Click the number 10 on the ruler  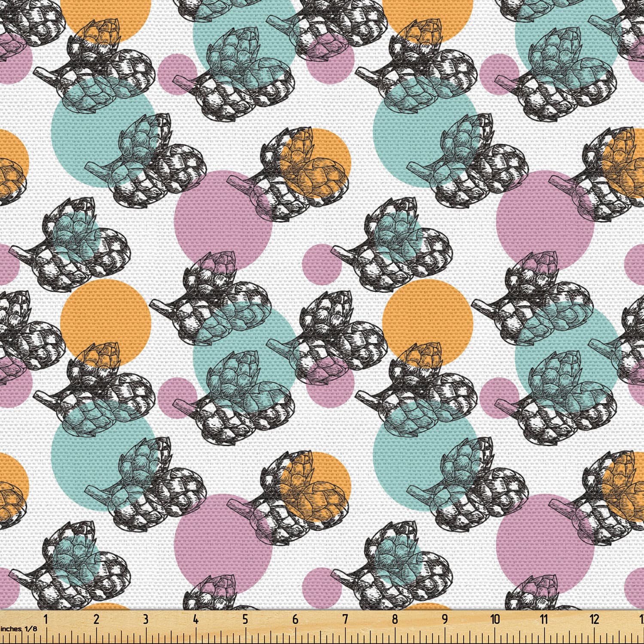coord(495,619)
